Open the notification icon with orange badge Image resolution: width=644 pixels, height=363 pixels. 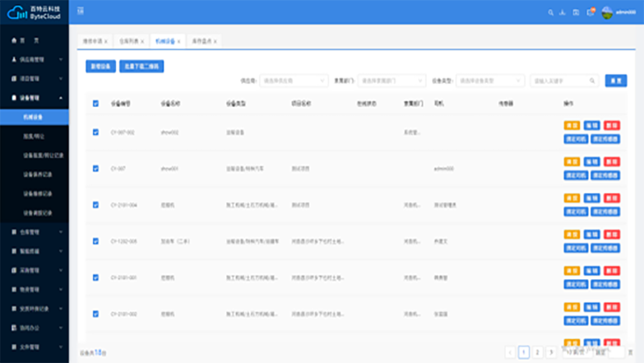[x=591, y=12]
